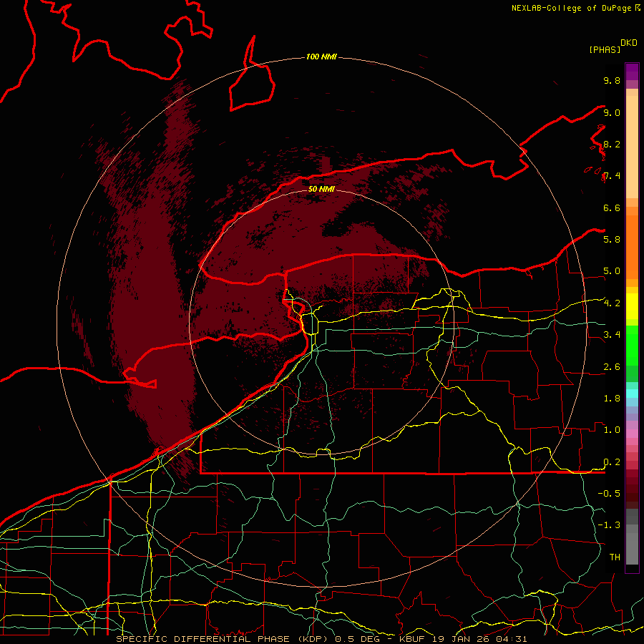
Task: Pick the purple top segment of color bar
Action: click(x=632, y=72)
